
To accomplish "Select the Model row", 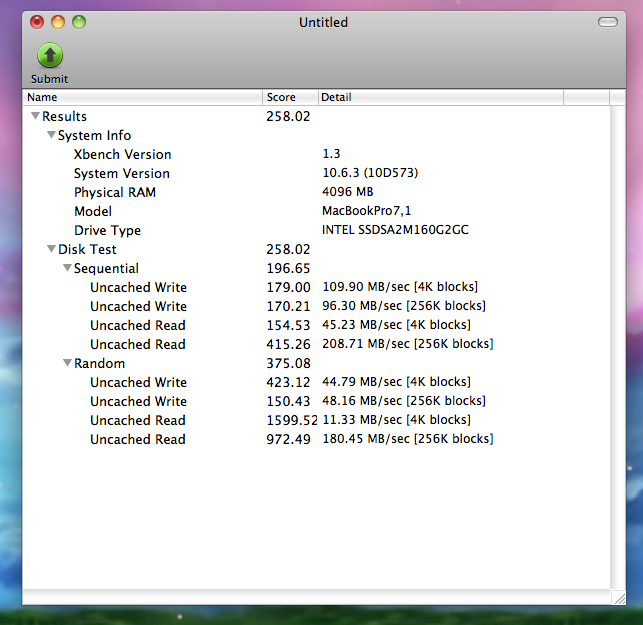I will [316, 211].
